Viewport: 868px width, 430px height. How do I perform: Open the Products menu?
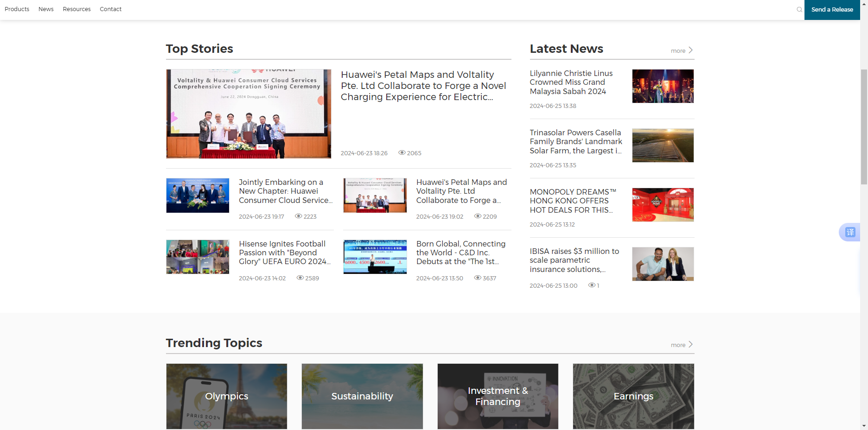(17, 9)
